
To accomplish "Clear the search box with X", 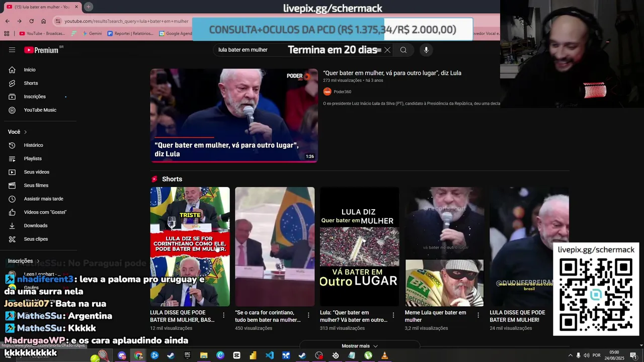I will 387,50.
